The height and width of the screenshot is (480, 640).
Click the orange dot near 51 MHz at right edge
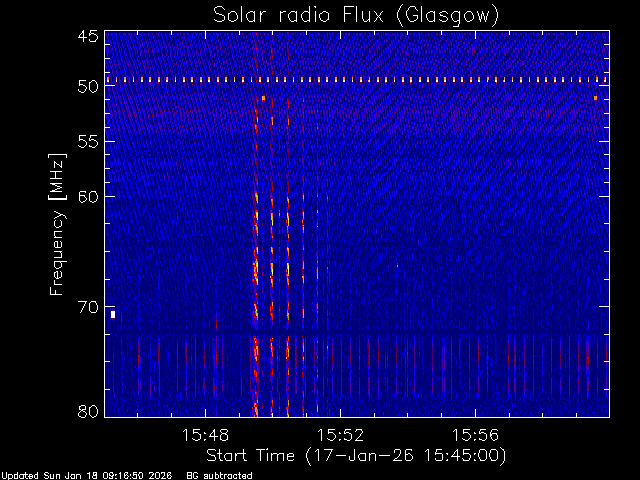click(596, 98)
